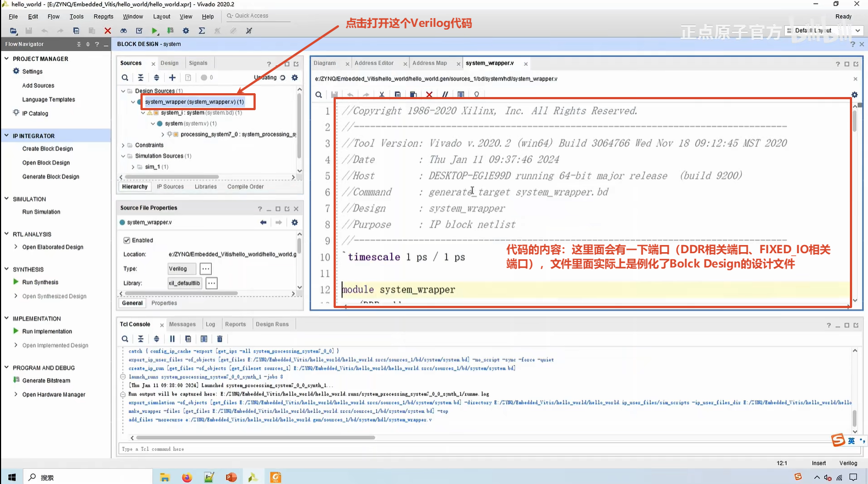Open Firefox from the taskbar
This screenshot has width=868, height=484.
point(187,477)
